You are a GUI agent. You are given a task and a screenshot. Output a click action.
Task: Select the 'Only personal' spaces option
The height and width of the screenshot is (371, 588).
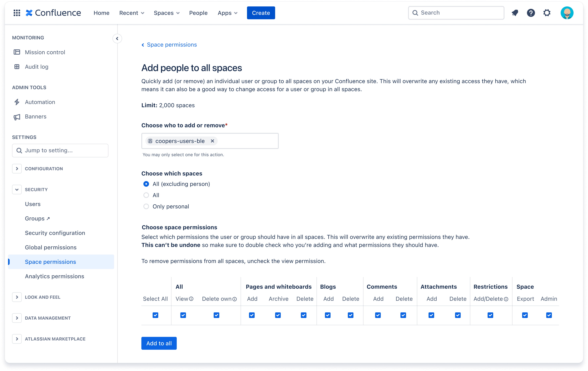(x=146, y=206)
